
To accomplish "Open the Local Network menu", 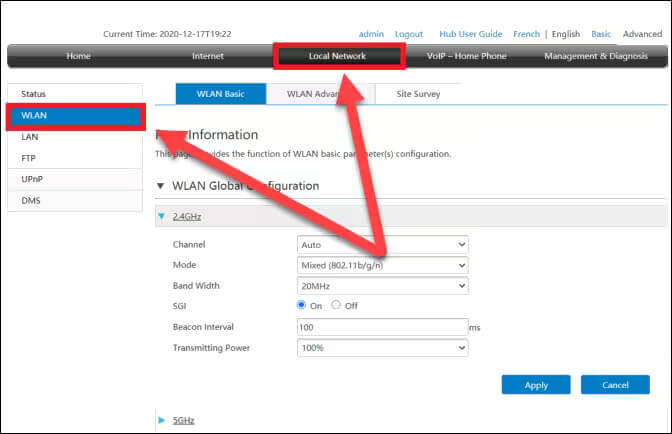I will pos(337,56).
